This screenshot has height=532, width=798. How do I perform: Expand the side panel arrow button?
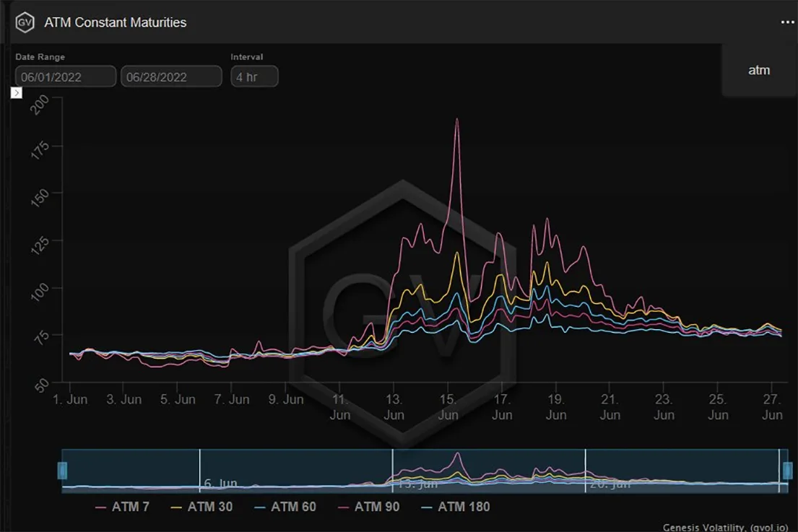[17, 92]
